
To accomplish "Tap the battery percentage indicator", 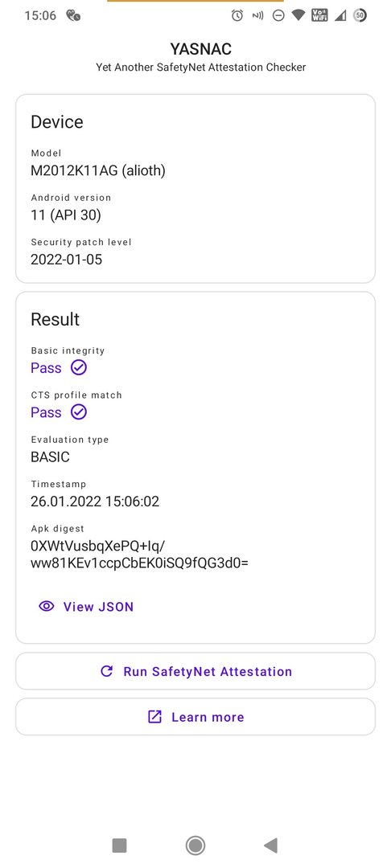I will 360,15.
